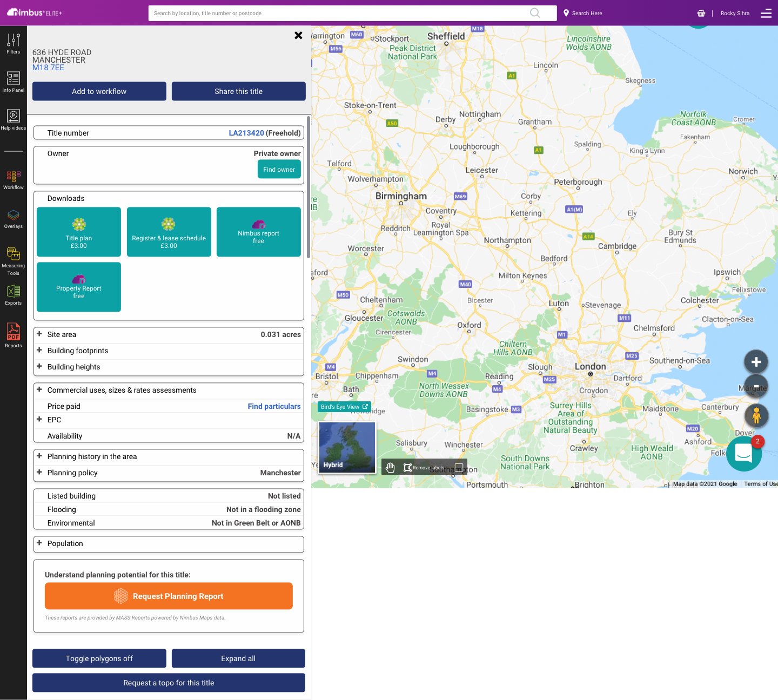The width and height of the screenshot is (778, 700).
Task: Switch map to Hybrid view thumbnail
Action: [347, 447]
